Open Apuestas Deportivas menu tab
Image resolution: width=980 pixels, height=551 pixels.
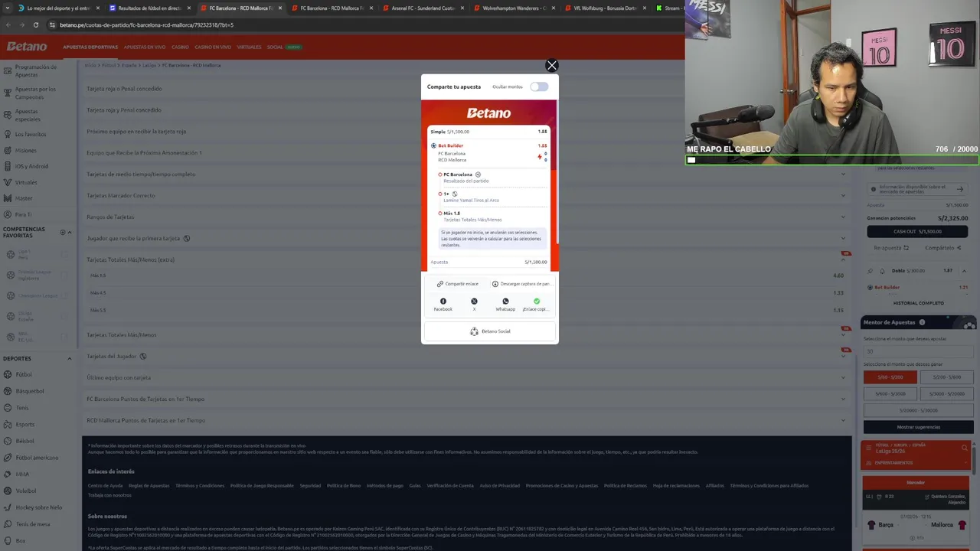point(90,47)
